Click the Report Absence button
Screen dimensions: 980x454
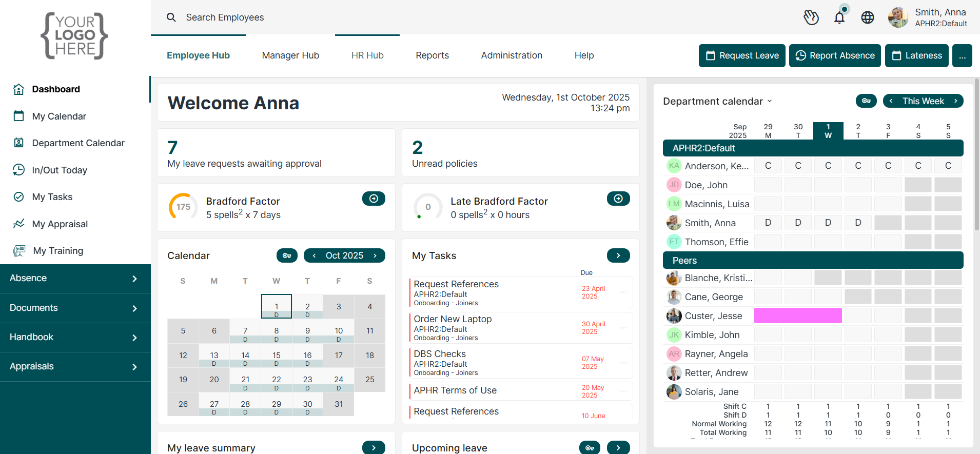pyautogui.click(x=834, y=55)
